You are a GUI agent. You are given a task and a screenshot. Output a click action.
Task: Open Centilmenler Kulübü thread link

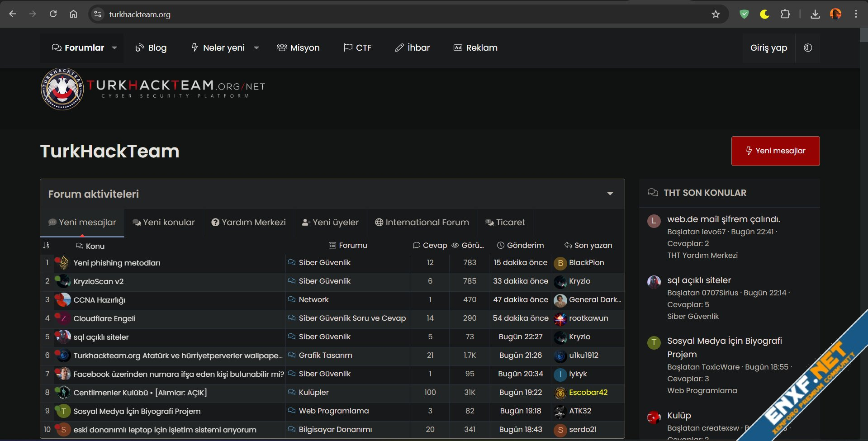pos(140,393)
